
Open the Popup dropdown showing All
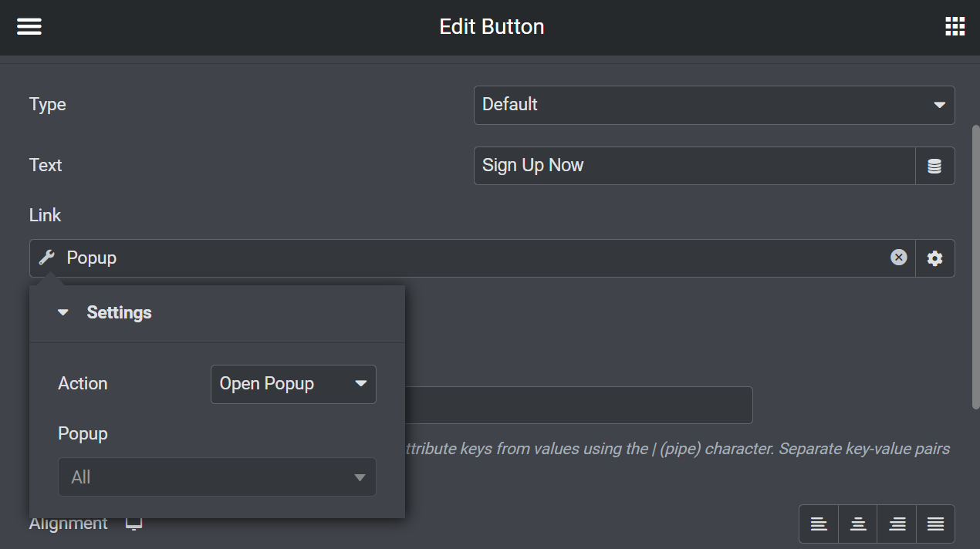click(x=217, y=477)
